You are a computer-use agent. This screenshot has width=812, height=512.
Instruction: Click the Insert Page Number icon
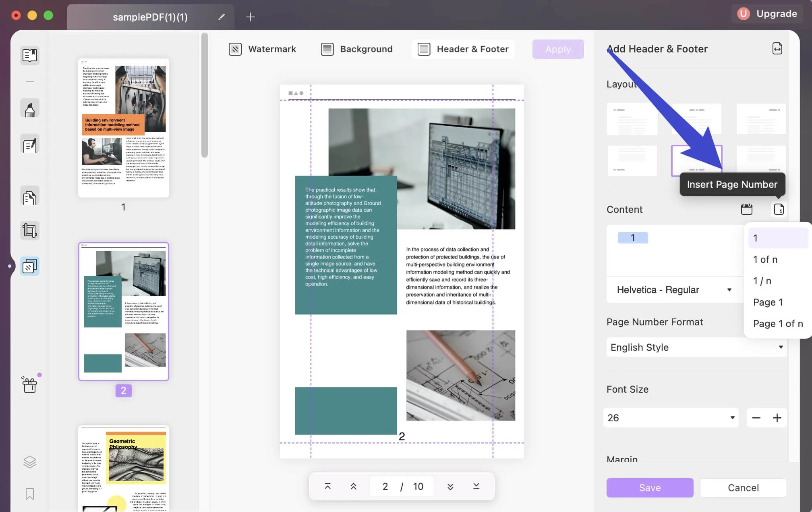pos(779,209)
